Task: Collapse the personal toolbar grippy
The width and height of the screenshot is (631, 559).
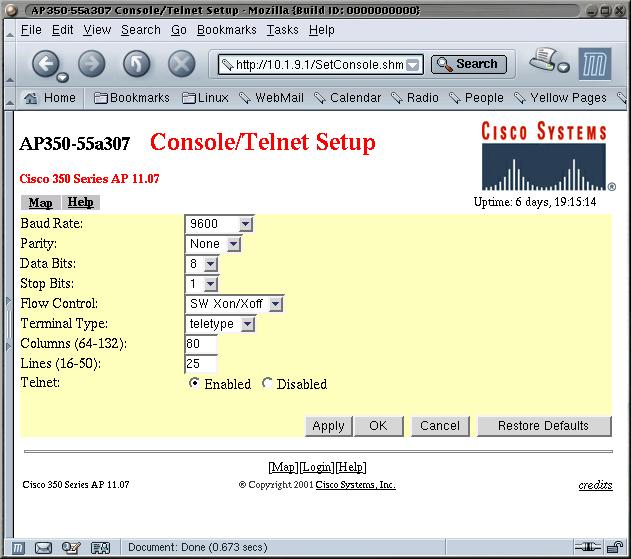Action: (10, 98)
